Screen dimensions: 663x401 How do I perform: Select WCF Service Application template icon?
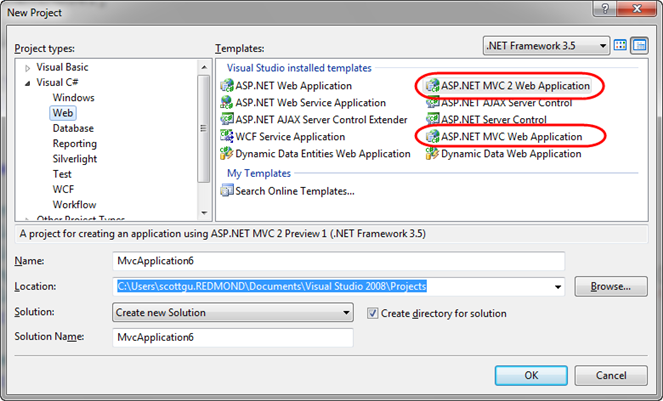227,137
